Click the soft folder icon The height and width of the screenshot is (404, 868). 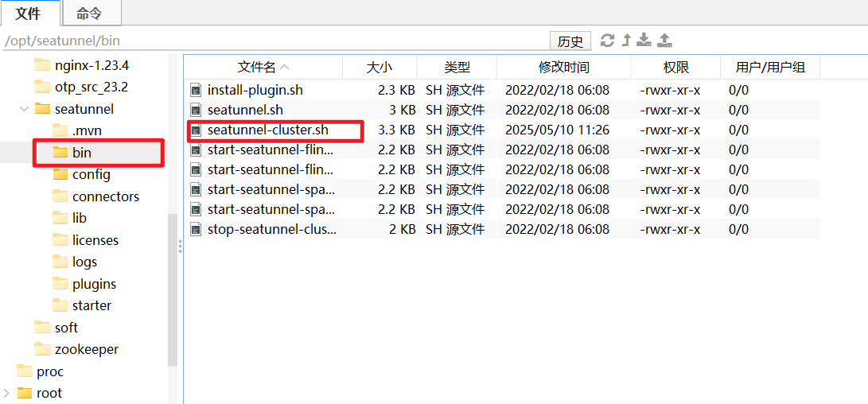tap(42, 328)
